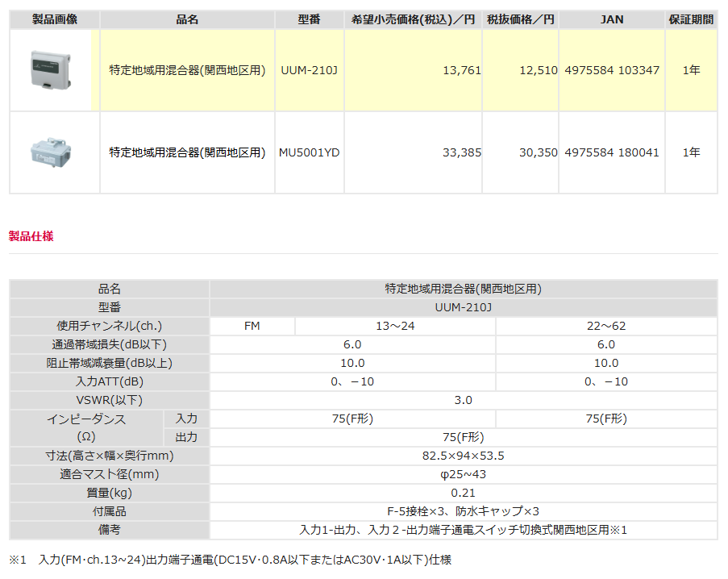Open the MU5001YD model number link

coord(309,152)
